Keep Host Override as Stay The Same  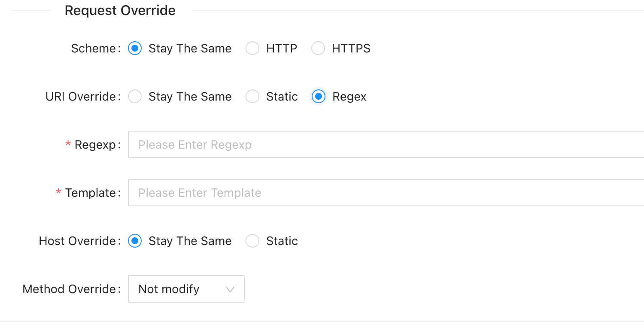point(134,241)
